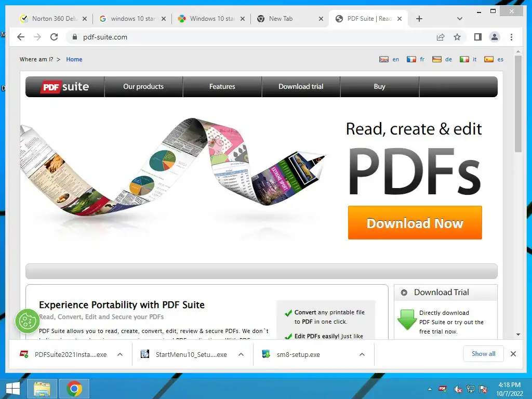Bookmark this page with the star icon
The height and width of the screenshot is (399, 532).
(x=457, y=37)
